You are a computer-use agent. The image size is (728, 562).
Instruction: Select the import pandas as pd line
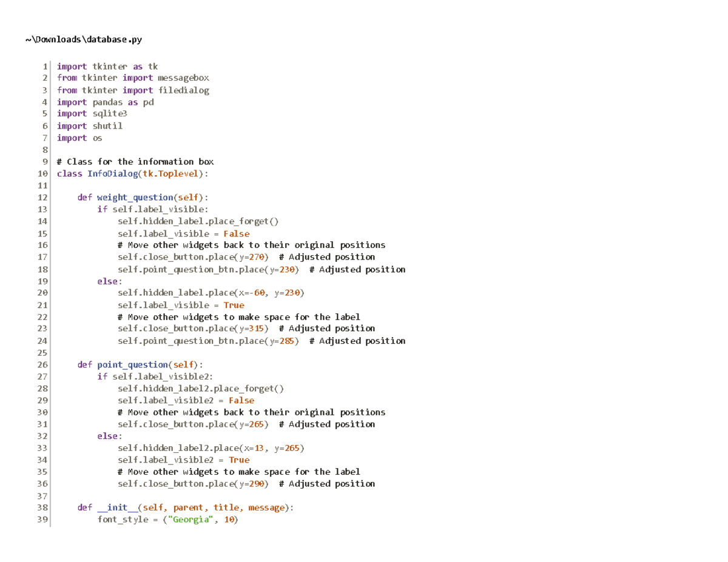(105, 102)
